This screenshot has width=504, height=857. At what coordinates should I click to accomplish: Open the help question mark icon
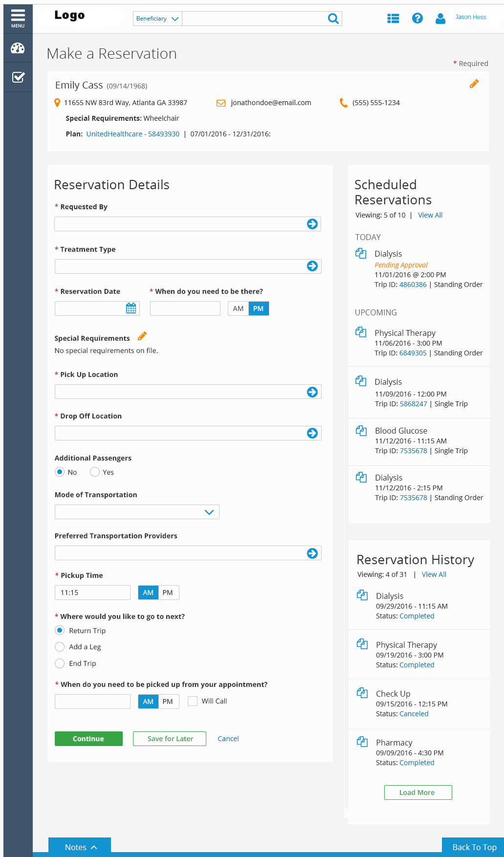417,19
